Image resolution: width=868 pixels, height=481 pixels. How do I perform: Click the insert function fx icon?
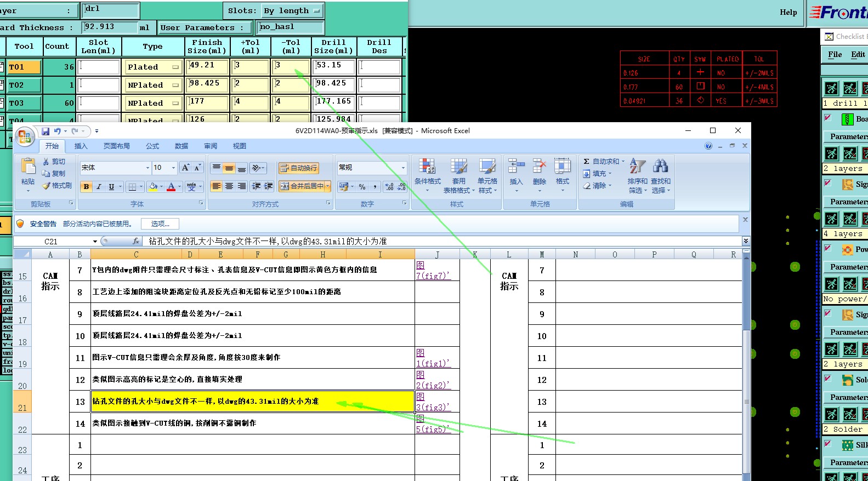pos(136,241)
